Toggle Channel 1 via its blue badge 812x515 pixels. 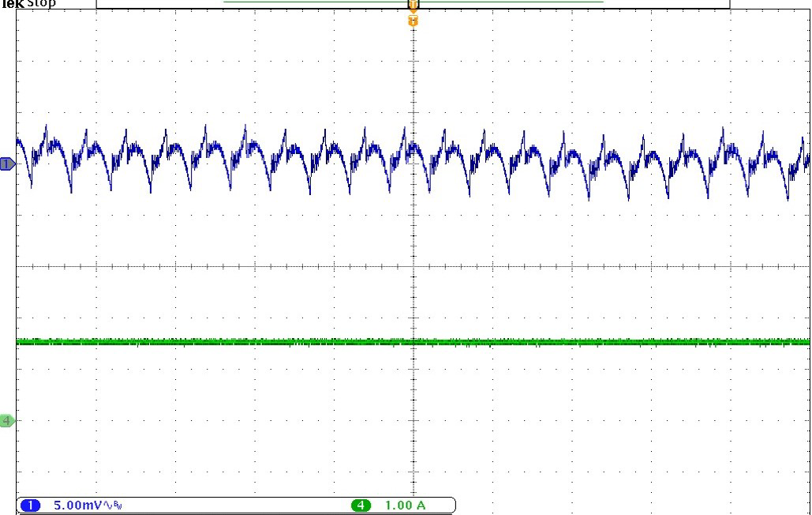(29, 504)
